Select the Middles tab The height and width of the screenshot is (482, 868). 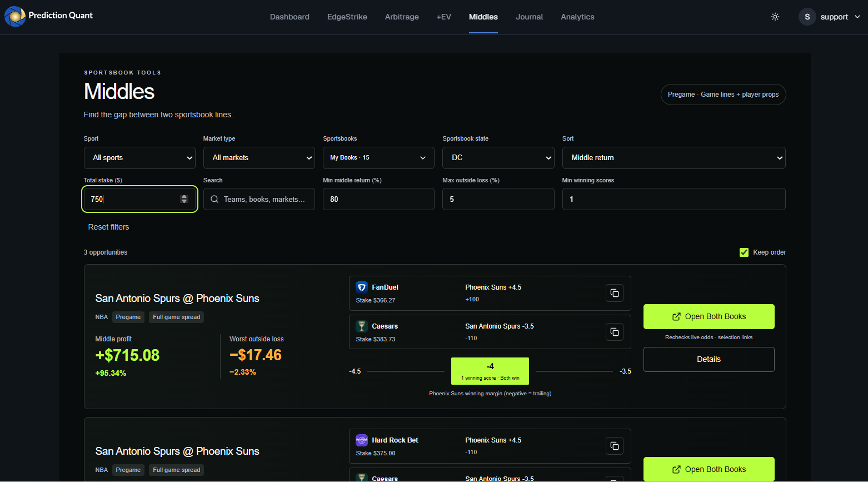pyautogui.click(x=483, y=17)
